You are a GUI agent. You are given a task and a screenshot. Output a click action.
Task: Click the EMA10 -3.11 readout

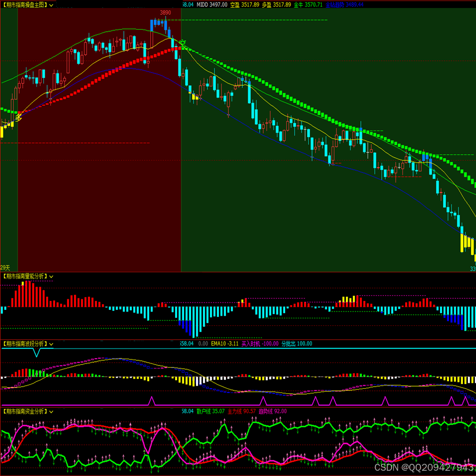tap(225, 344)
